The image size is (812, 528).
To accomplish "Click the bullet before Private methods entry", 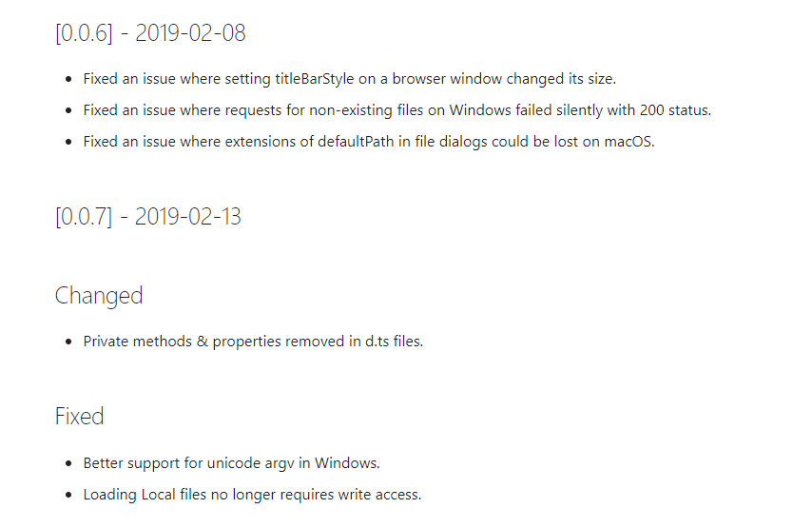I will (68, 342).
